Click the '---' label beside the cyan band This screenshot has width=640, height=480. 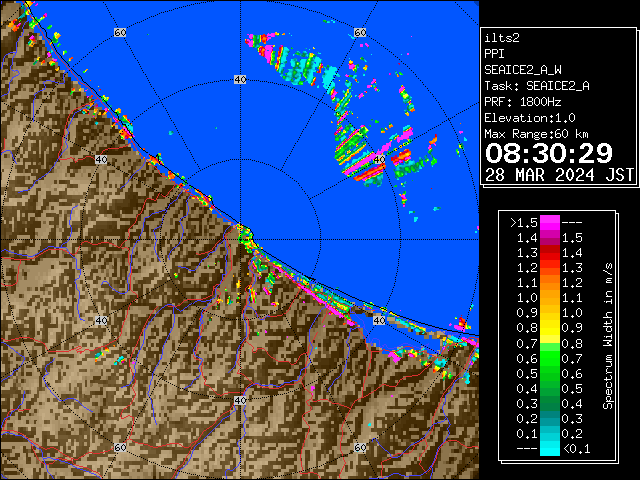pyautogui.click(x=527, y=449)
